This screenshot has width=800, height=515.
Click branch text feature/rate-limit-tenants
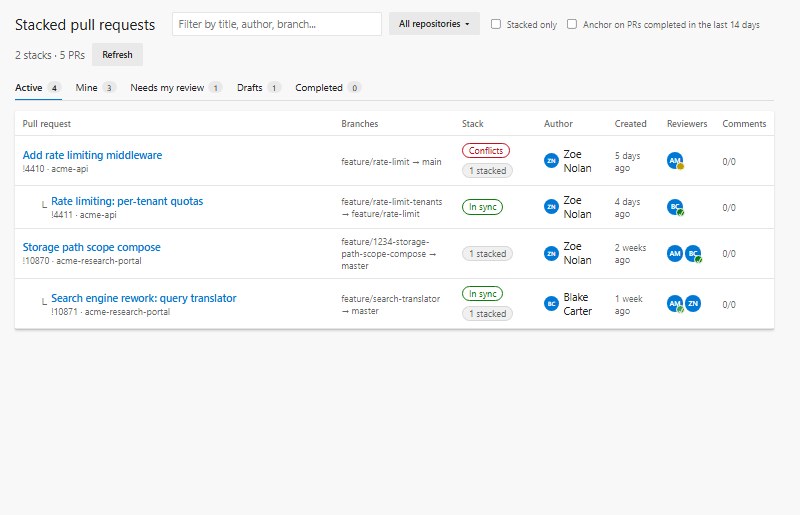click(x=392, y=202)
